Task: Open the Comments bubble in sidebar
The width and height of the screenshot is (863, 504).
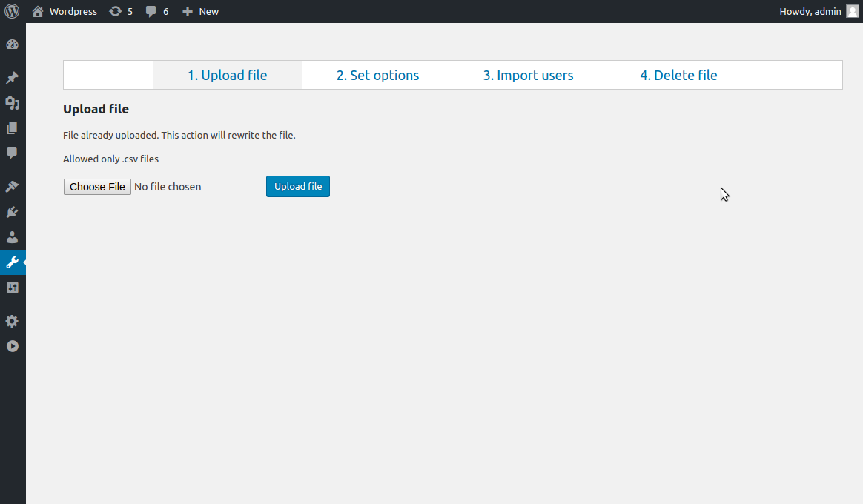Action: [12, 153]
